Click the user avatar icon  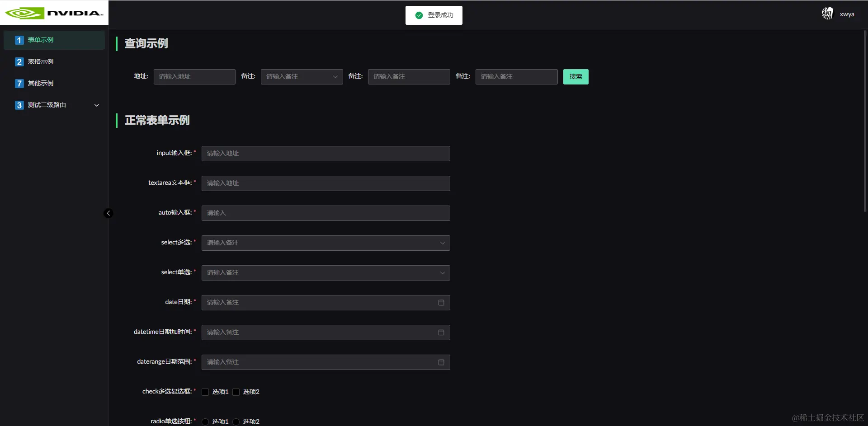(x=827, y=14)
